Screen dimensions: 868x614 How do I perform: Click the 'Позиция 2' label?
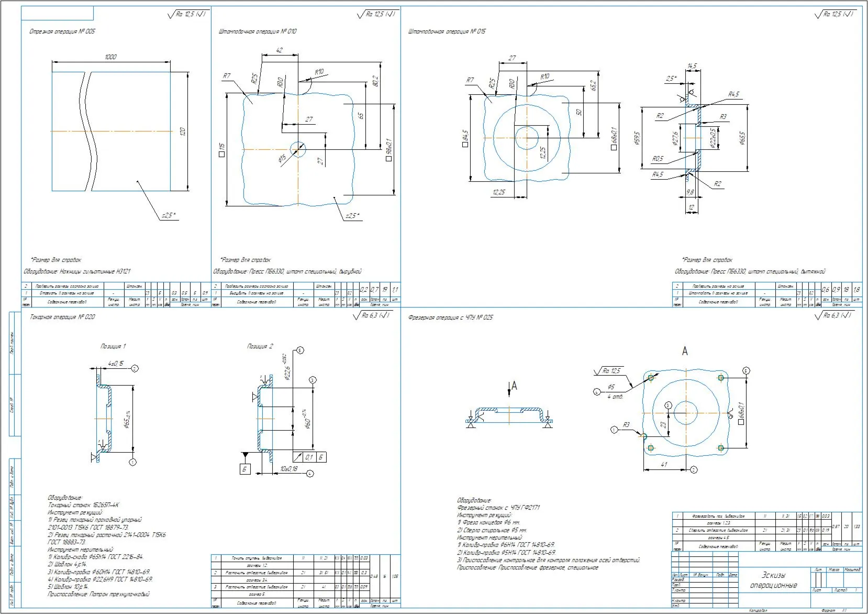tap(260, 346)
